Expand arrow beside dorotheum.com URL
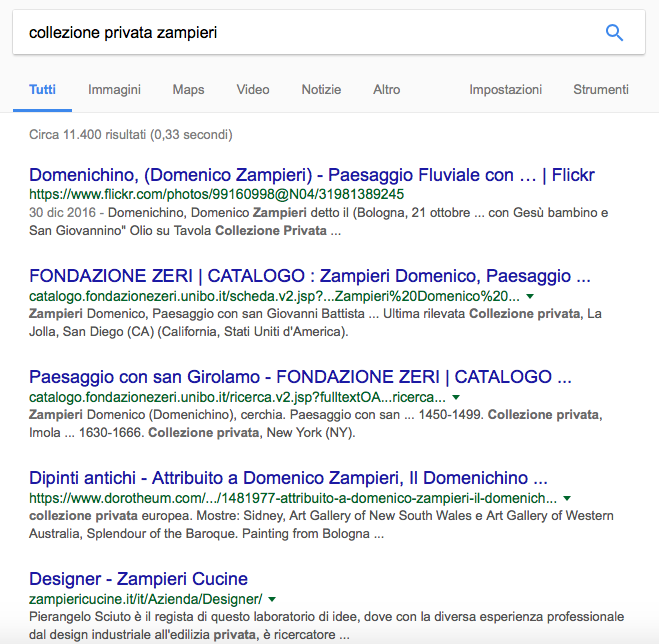The image size is (659, 644). click(567, 498)
